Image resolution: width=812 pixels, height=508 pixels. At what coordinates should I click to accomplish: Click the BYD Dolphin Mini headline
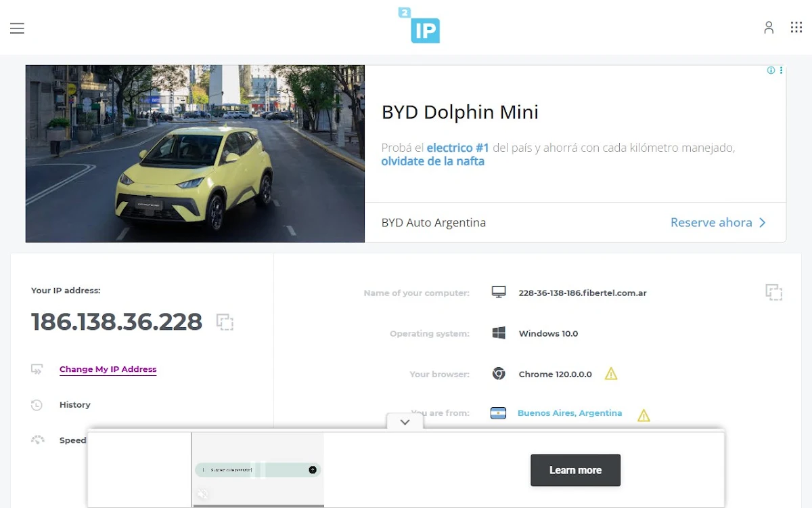(460, 112)
